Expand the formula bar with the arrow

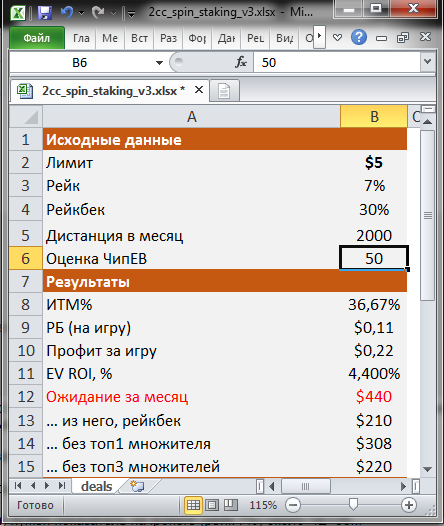428,62
